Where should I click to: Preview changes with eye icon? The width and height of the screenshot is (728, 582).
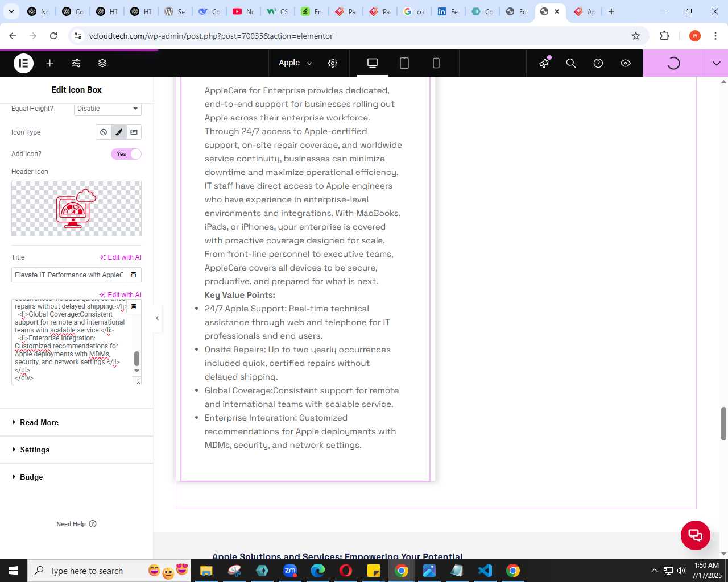click(x=626, y=63)
